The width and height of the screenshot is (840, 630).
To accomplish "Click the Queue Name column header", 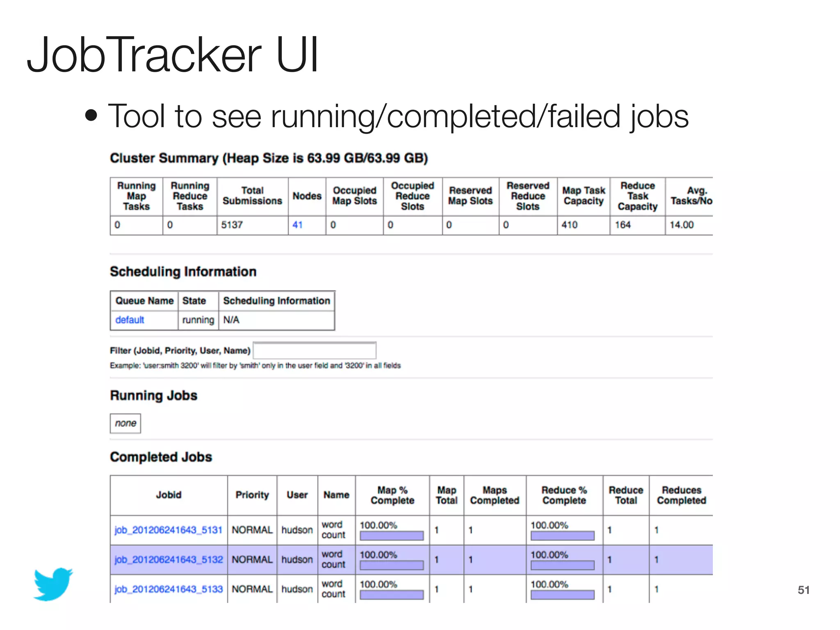I will (x=144, y=301).
